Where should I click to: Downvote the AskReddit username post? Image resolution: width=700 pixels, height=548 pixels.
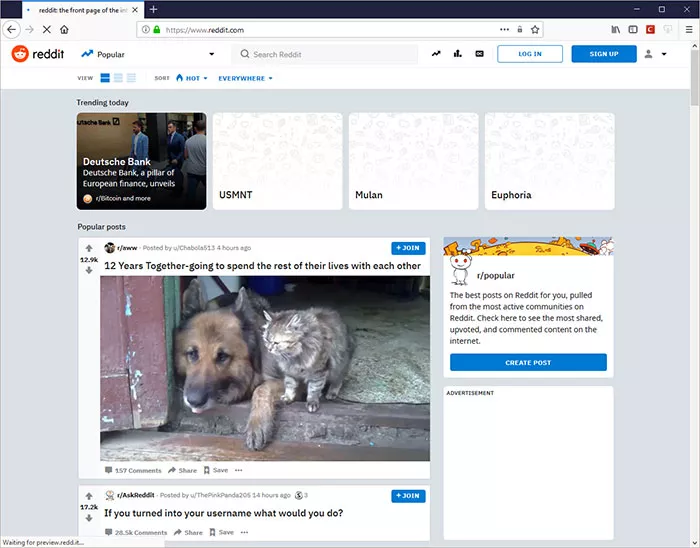pos(89,518)
